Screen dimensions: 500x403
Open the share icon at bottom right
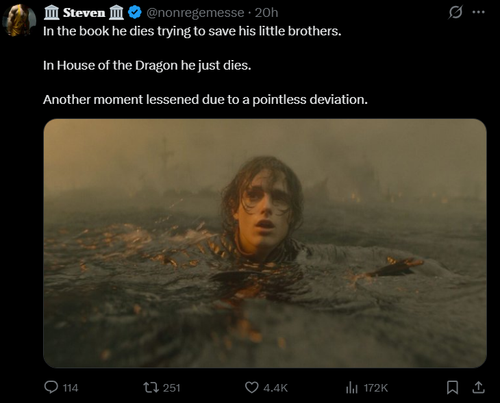(x=478, y=387)
